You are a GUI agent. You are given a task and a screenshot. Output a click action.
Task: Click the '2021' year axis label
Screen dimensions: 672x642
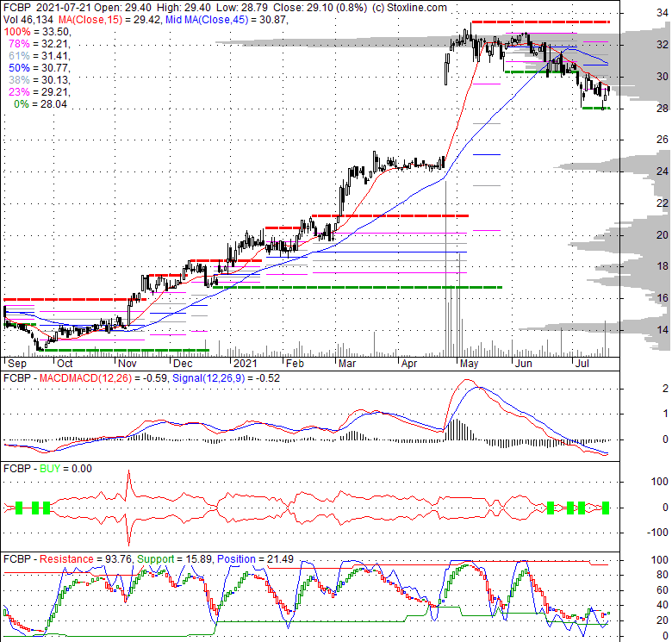click(246, 364)
